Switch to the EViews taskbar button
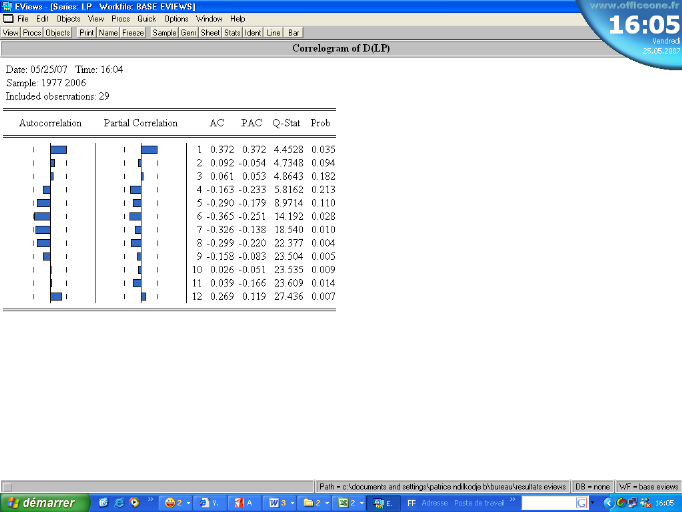Screen dimensions: 682x512 (383, 503)
